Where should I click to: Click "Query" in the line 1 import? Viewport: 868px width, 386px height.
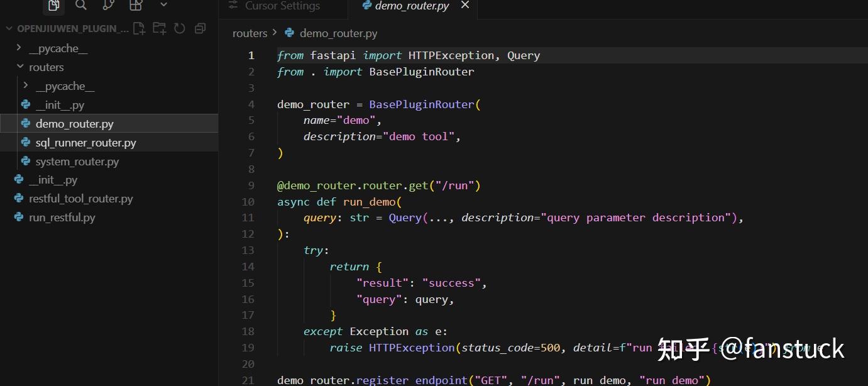[x=524, y=55]
